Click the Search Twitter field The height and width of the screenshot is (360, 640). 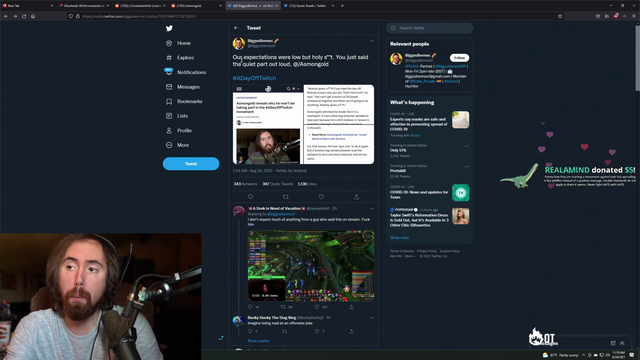point(429,28)
